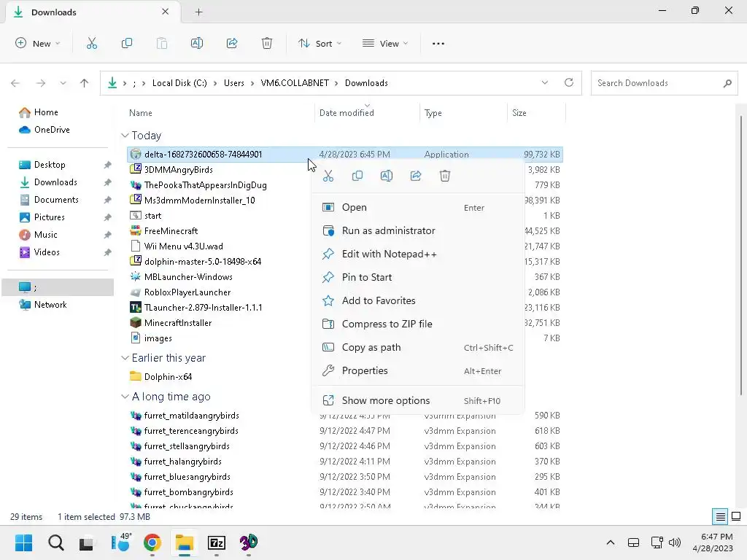Select Open from the context menu

click(418, 207)
